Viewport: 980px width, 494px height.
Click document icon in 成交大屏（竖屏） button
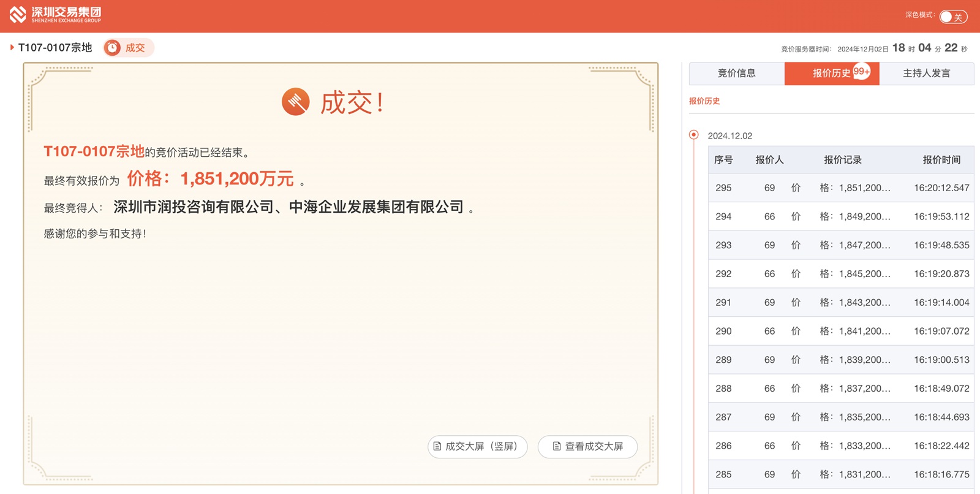437,446
